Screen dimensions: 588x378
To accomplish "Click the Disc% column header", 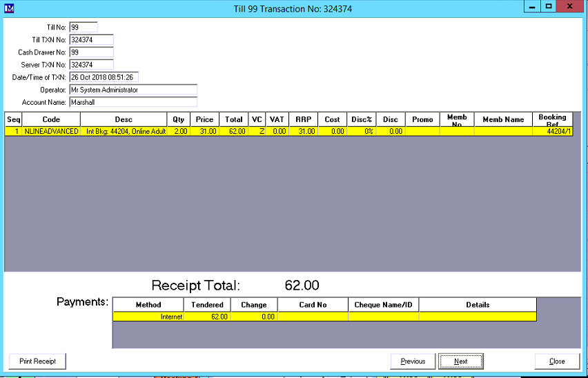I will [362, 119].
